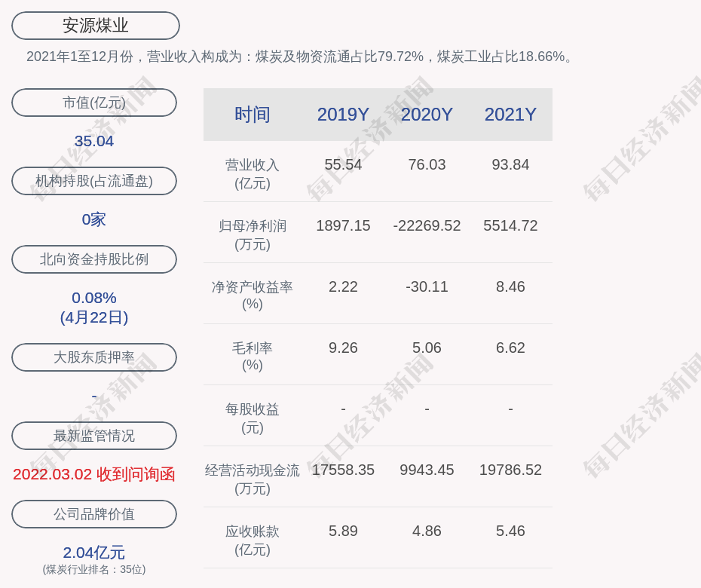Click the 时间 table header

pos(253,115)
